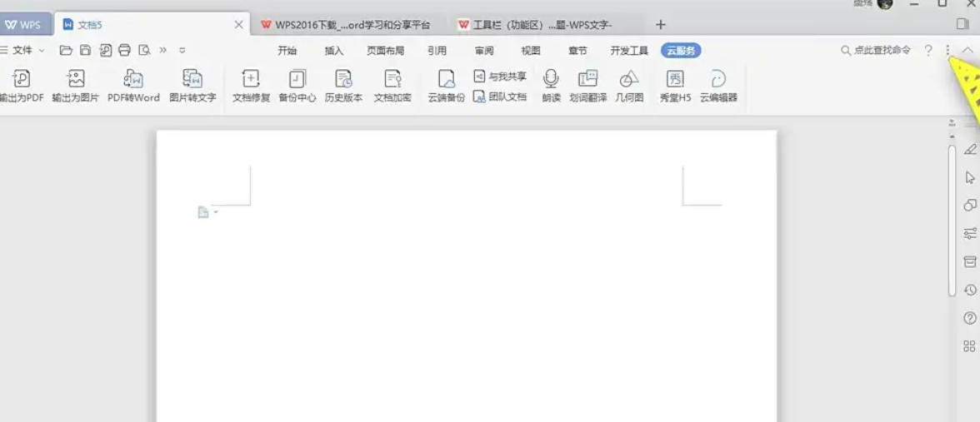Viewport: 980px width, 422px height.
Task: Open 文档加密 document encryption
Action: [392, 86]
